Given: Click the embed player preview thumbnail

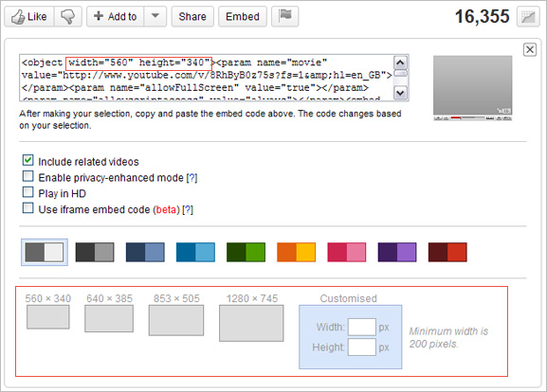Looking at the screenshot, I should pos(472,88).
